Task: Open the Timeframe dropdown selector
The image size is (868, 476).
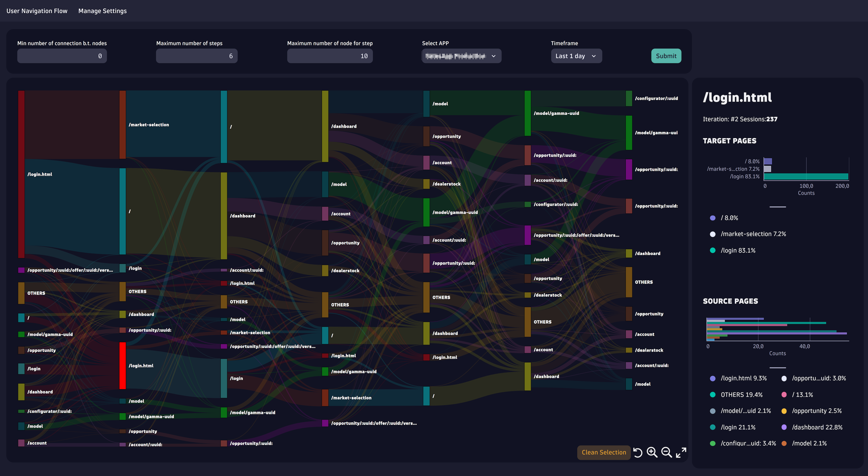Action: [x=576, y=56]
